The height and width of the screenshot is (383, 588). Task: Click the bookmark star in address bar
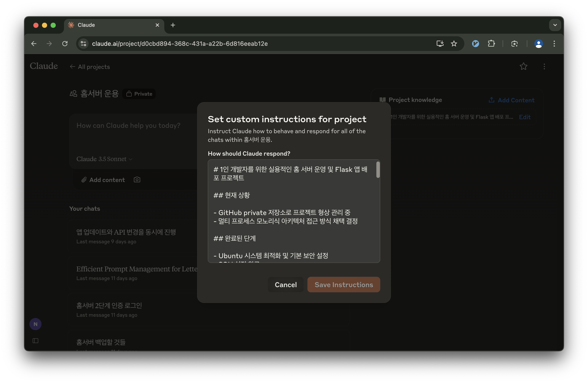(454, 44)
